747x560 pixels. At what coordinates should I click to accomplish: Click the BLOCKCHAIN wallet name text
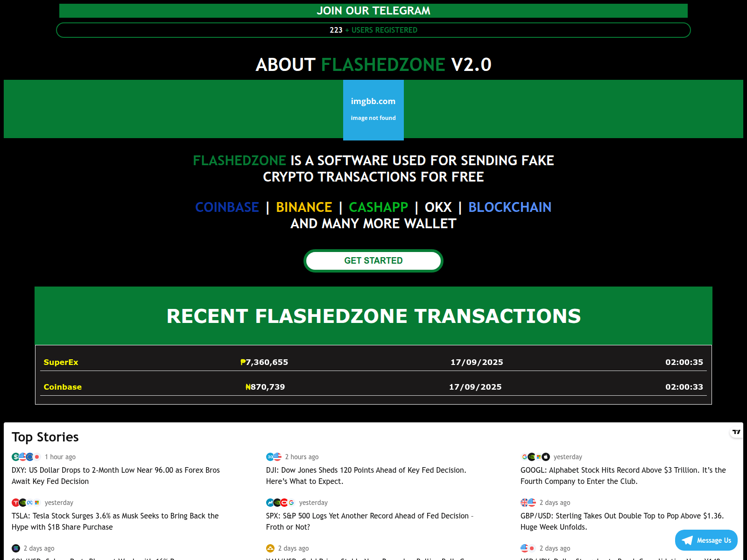pos(510,207)
